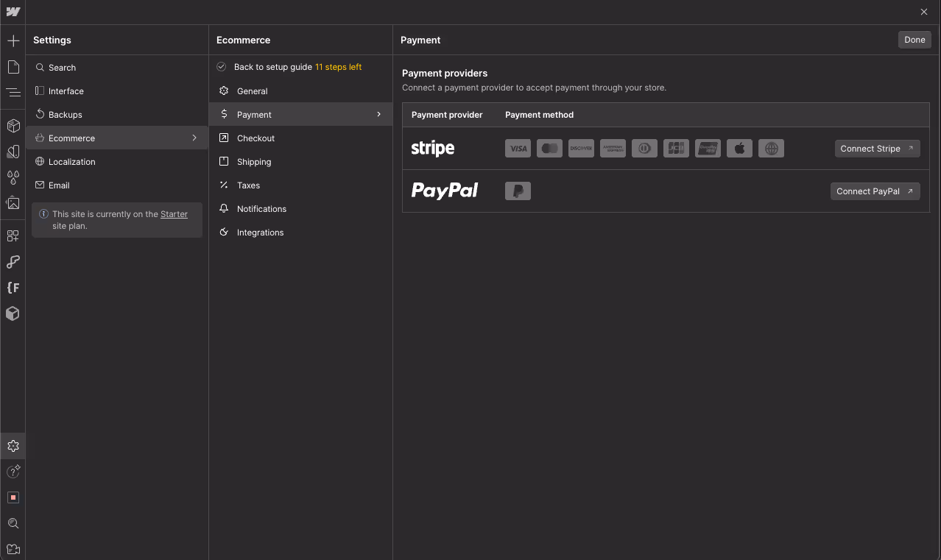Open General ecommerce settings
The image size is (941, 560).
coord(300,91)
